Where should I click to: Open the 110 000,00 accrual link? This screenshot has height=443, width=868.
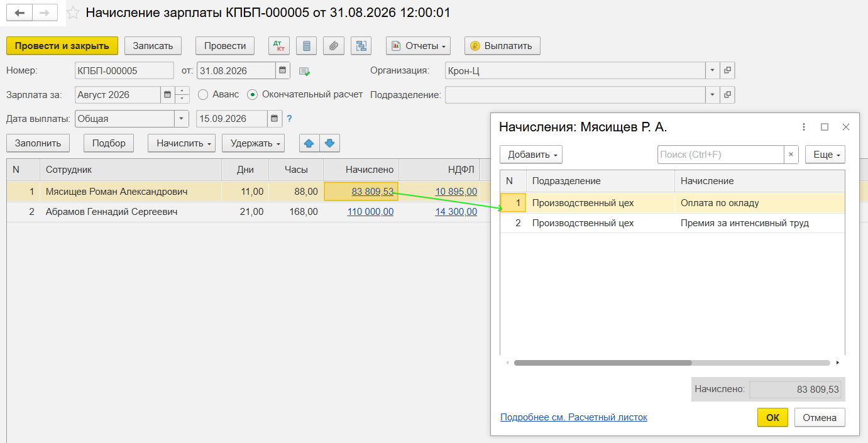tap(370, 212)
